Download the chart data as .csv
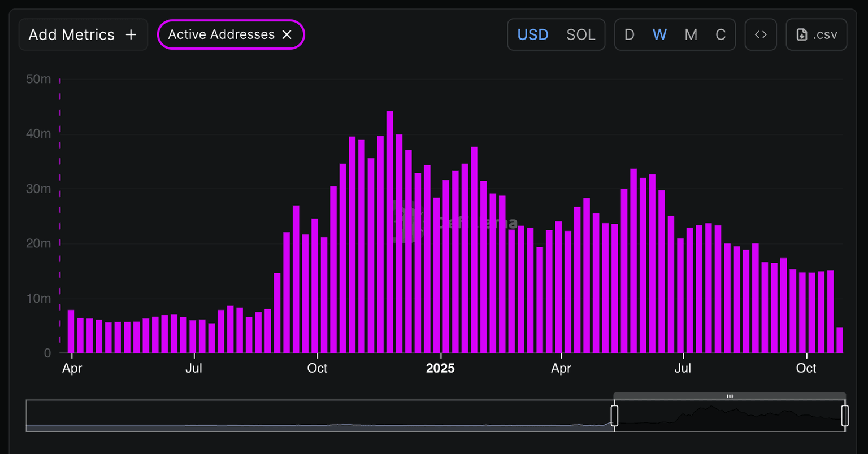The height and width of the screenshot is (454, 868). click(816, 35)
